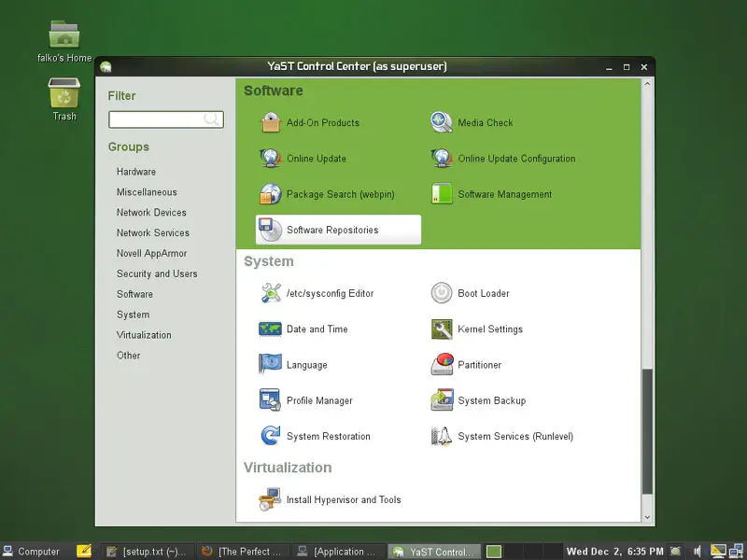Select the Network Devices group
Image resolution: width=747 pixels, height=560 pixels.
[x=151, y=213]
